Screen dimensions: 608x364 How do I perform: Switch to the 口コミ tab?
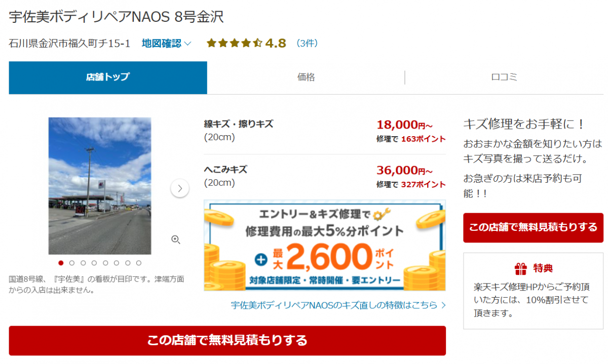504,77
